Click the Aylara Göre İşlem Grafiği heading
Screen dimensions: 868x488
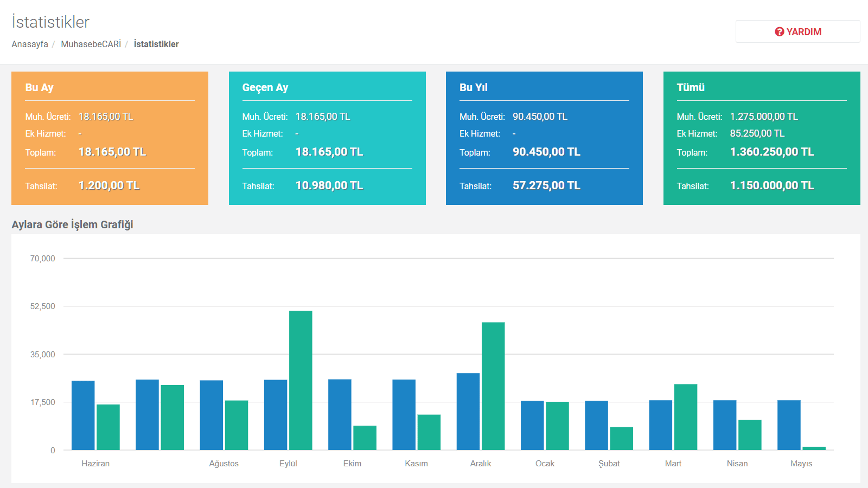(x=72, y=224)
